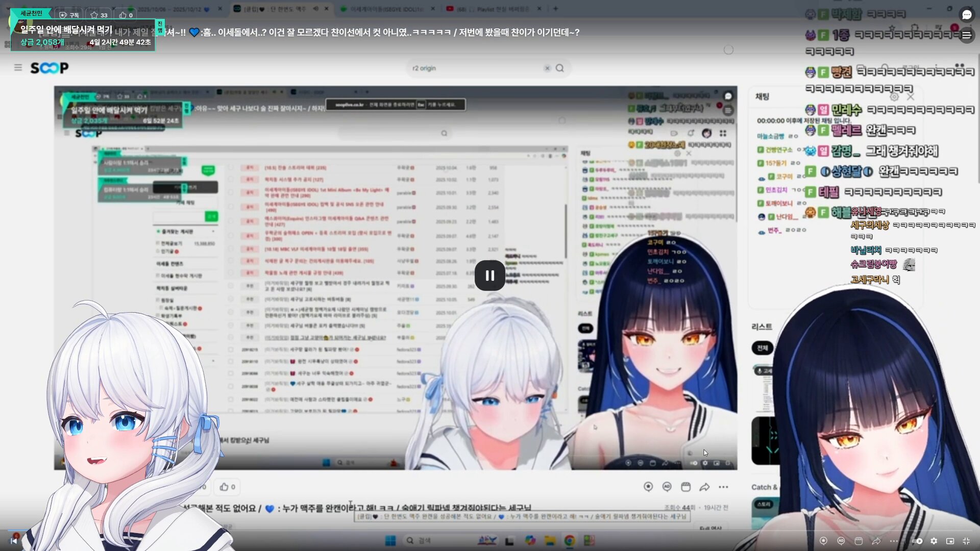Image resolution: width=980 pixels, height=551 pixels.
Task: Skip to previous video in player
Action: 14,541
